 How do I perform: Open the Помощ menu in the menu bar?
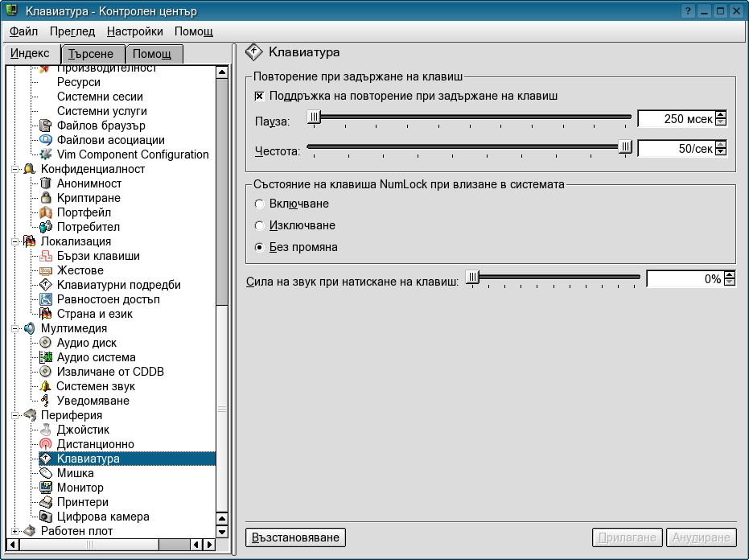click(194, 31)
